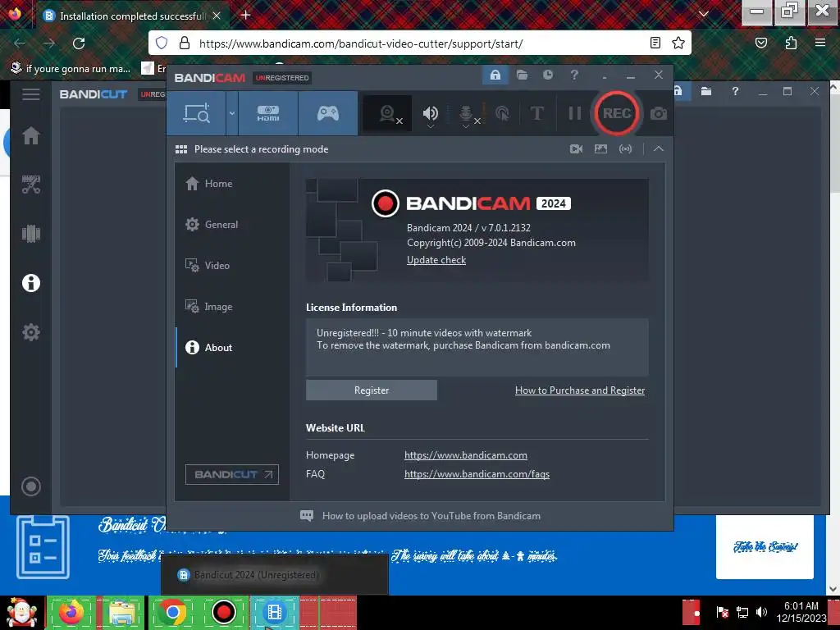Image resolution: width=840 pixels, height=630 pixels.
Task: Reload the Firefox page
Action: click(79, 43)
